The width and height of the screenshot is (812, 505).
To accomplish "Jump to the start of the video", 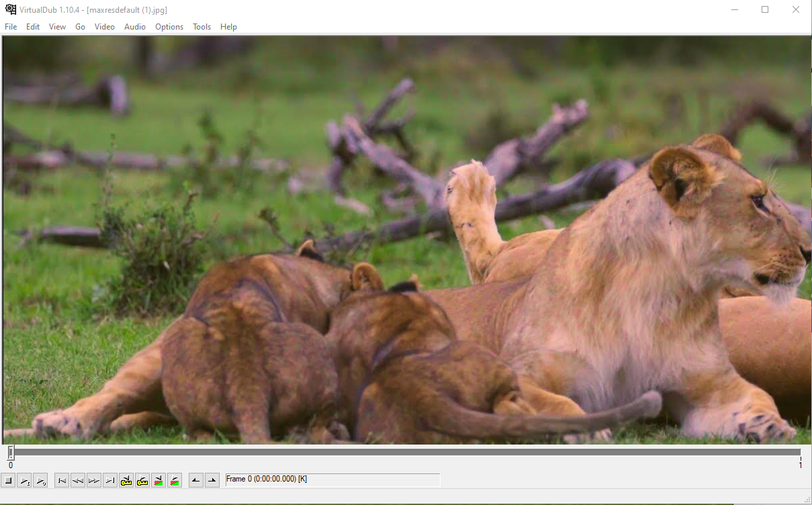I will tap(62, 480).
